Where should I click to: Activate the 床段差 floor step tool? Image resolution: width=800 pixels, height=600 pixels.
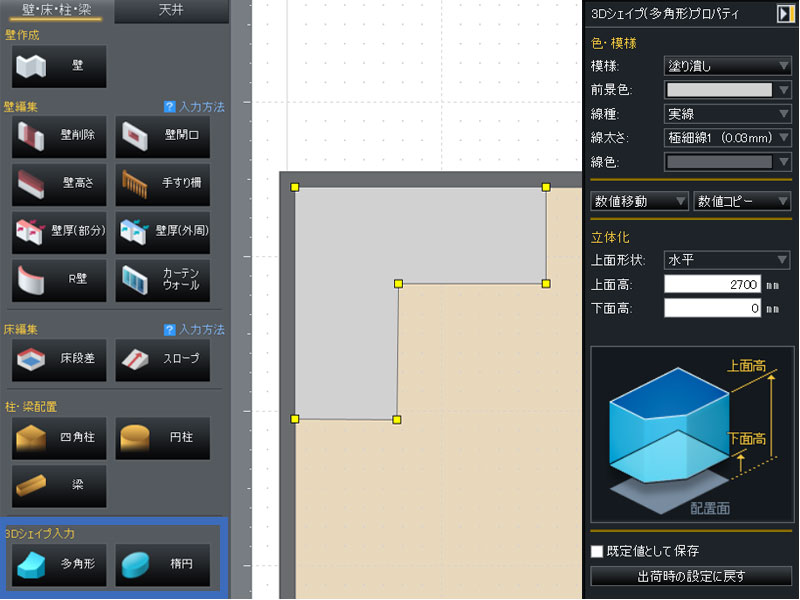(59, 358)
